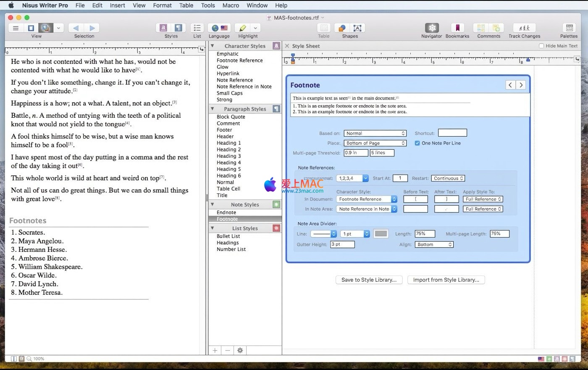Viewport: 588px width, 370px height.
Task: Click the List toolbar icon
Action: [x=197, y=28]
